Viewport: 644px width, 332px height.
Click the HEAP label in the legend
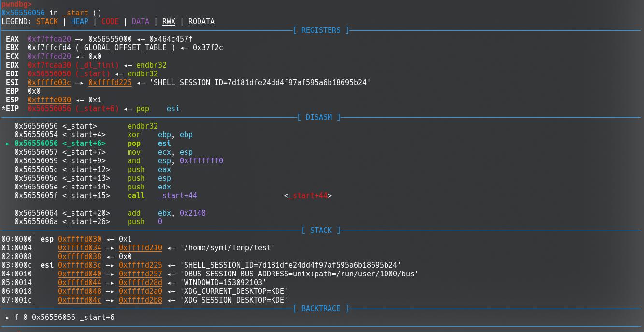[x=80, y=21]
